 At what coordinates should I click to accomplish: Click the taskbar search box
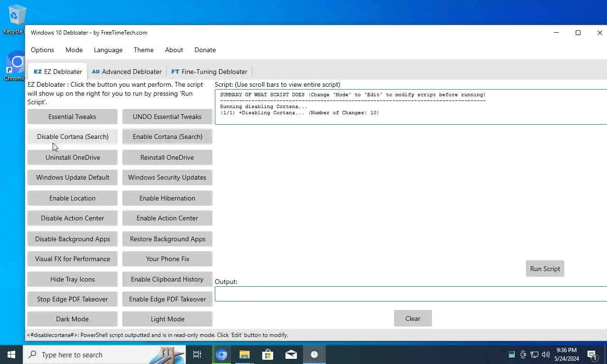pyautogui.click(x=104, y=355)
